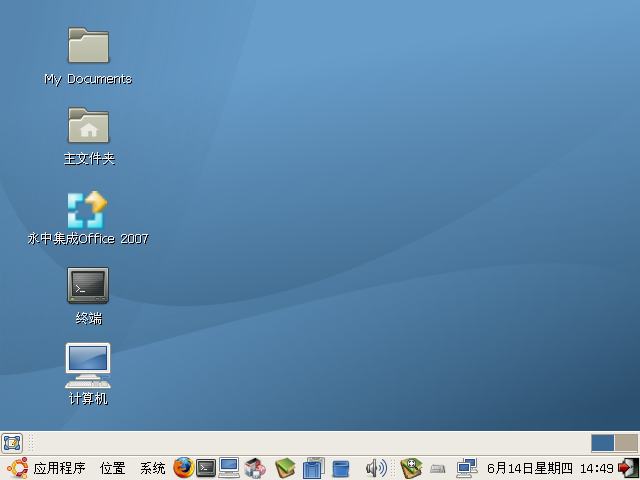Open the 应用程序 applications menu

click(59, 468)
